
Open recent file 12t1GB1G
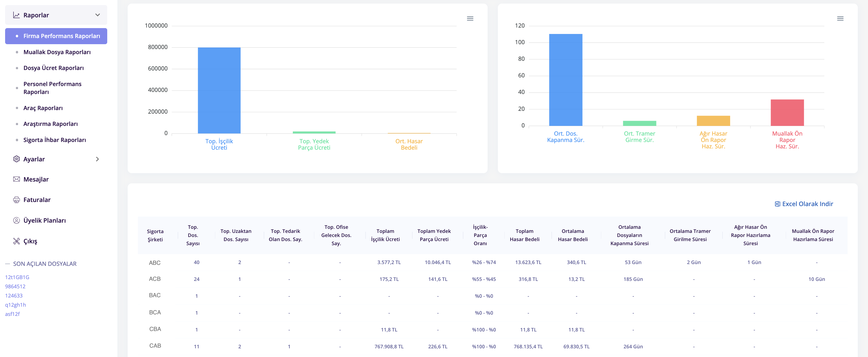[x=17, y=277]
